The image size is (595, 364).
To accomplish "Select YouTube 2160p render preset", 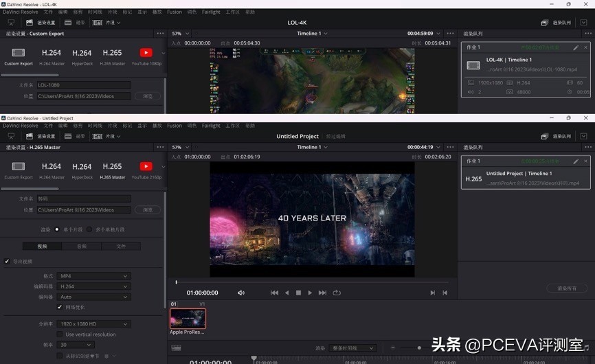I will 146,167.
